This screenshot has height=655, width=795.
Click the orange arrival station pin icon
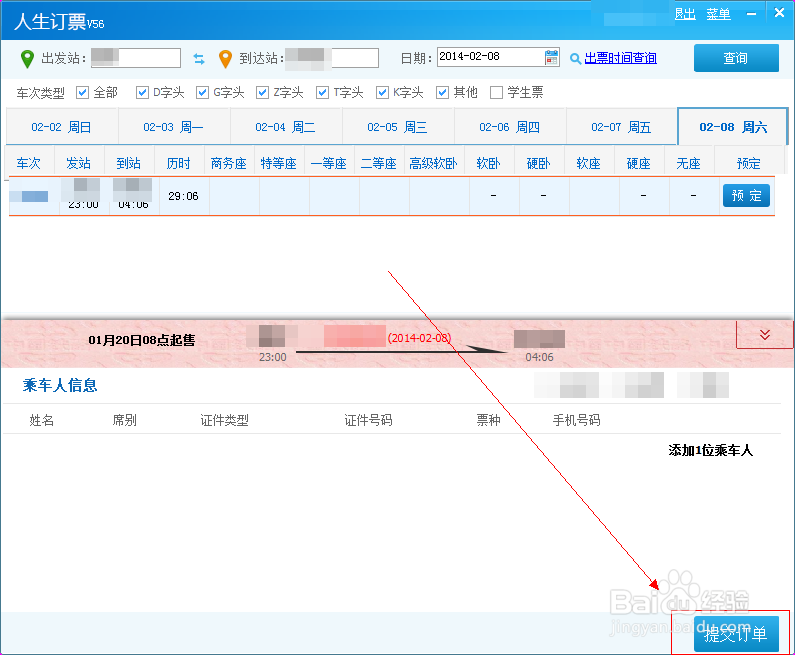pos(225,59)
